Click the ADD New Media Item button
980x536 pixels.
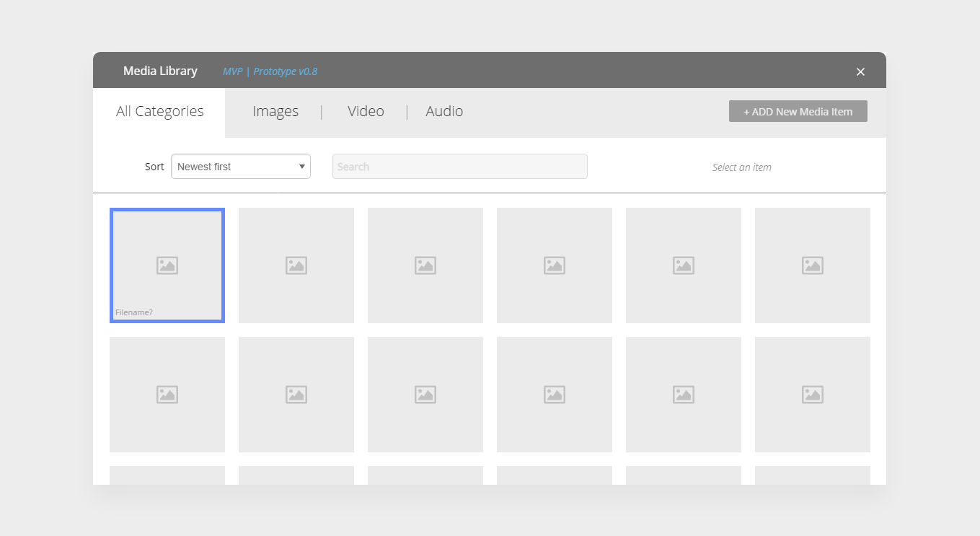click(x=798, y=111)
